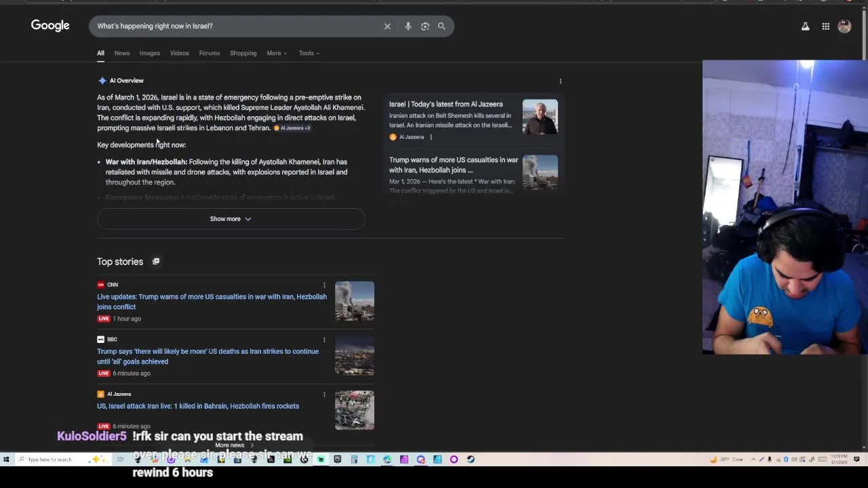Open the Tools dropdown

click(309, 54)
